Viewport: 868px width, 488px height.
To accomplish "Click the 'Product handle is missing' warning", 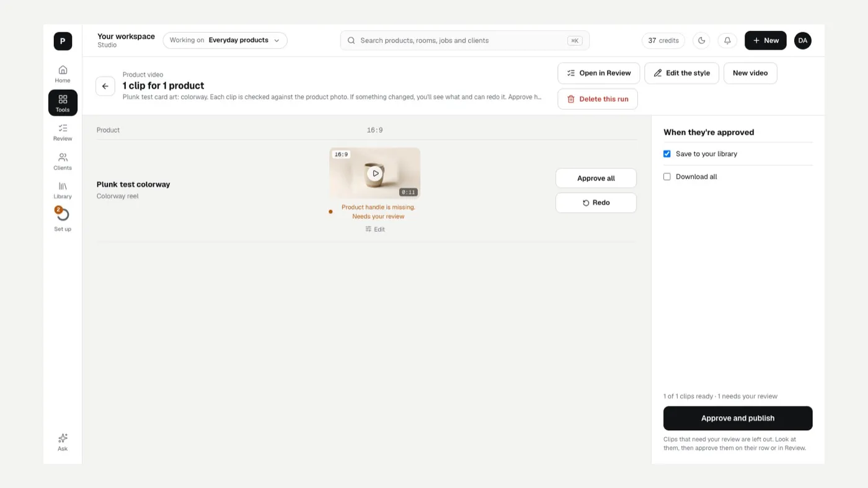I will [378, 212].
